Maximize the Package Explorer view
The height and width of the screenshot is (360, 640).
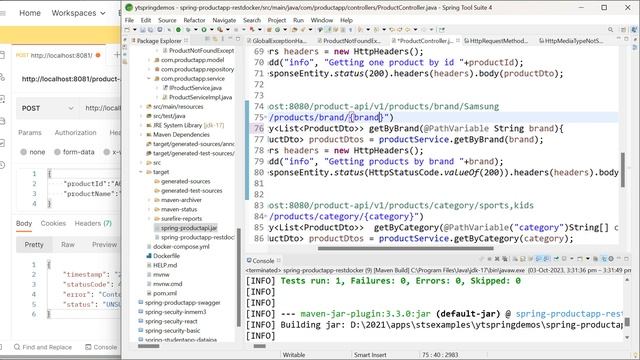coord(238,38)
